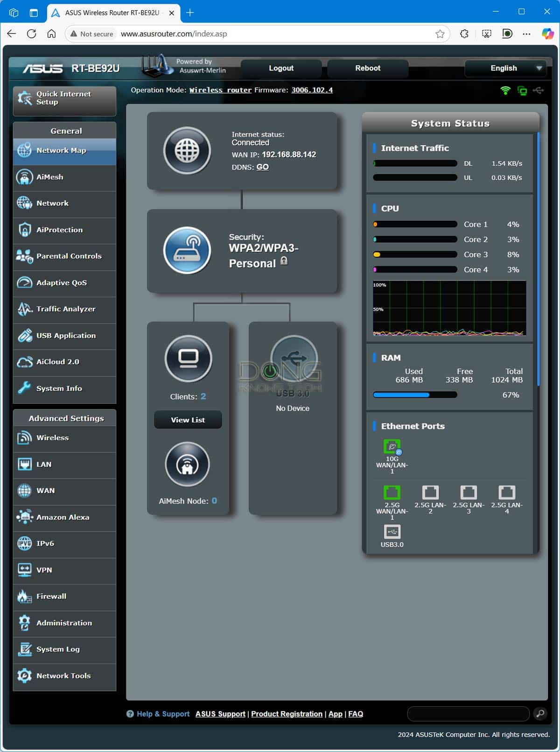Click the Core 3 CPU usage bar

[415, 254]
